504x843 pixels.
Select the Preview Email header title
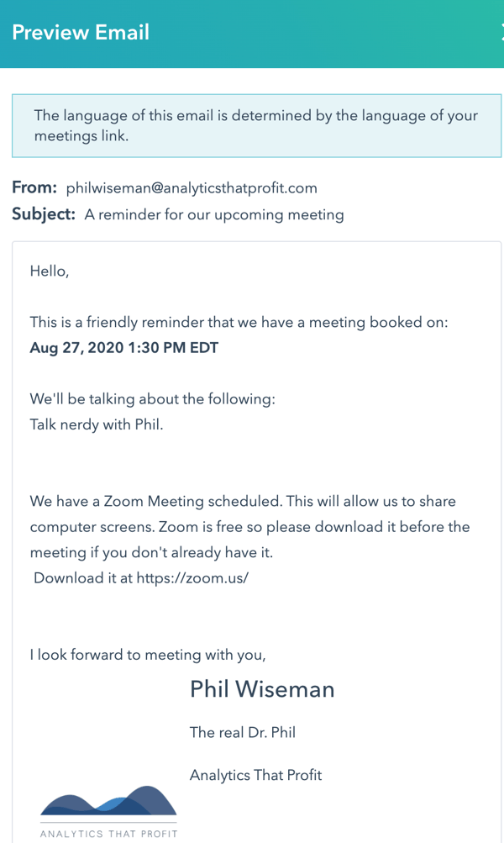81,32
